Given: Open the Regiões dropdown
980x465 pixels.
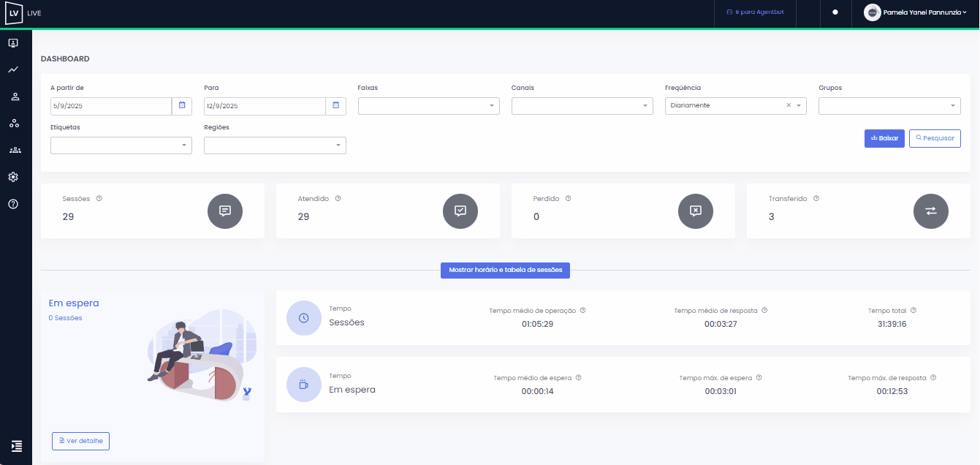Looking at the screenshot, I should click(275, 145).
